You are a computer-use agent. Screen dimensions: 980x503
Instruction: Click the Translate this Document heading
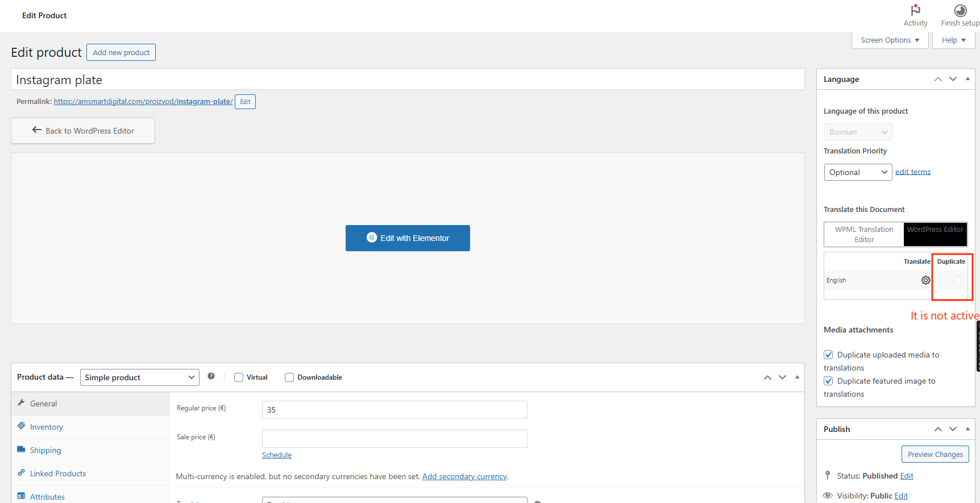click(x=864, y=209)
